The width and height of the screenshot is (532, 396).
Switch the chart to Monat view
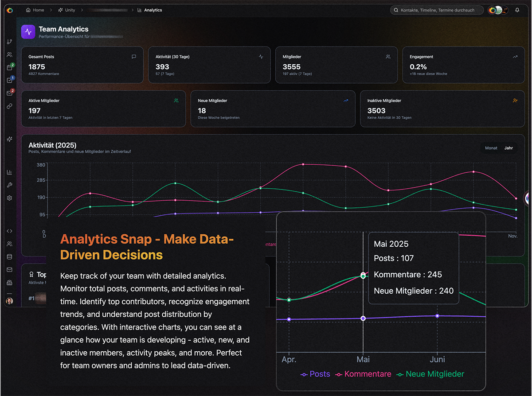[491, 148]
